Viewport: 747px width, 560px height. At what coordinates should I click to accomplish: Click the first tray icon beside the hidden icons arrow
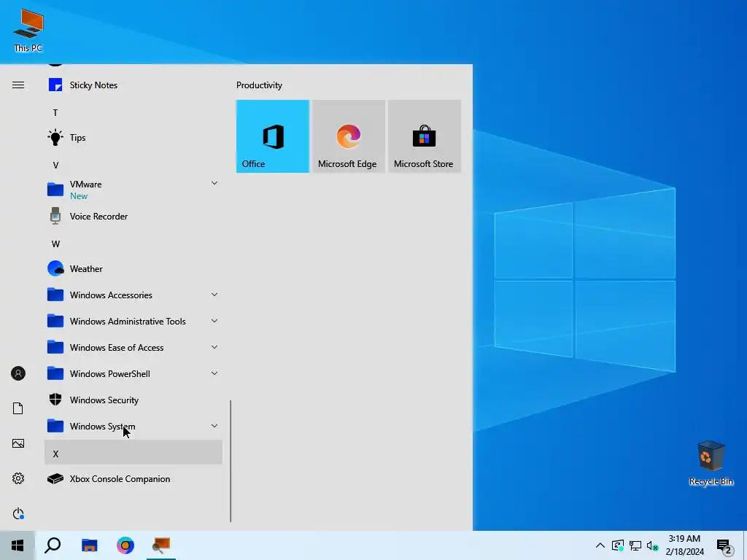[x=617, y=545]
